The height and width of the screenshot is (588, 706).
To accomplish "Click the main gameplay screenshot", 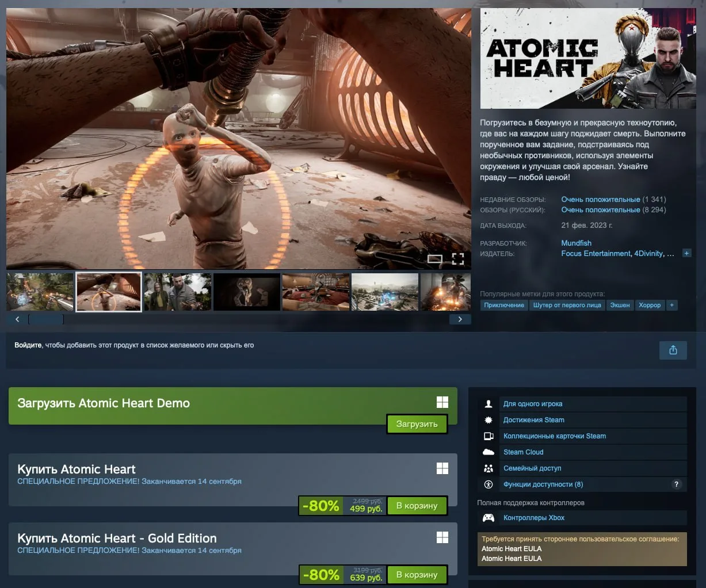I will tap(239, 139).
